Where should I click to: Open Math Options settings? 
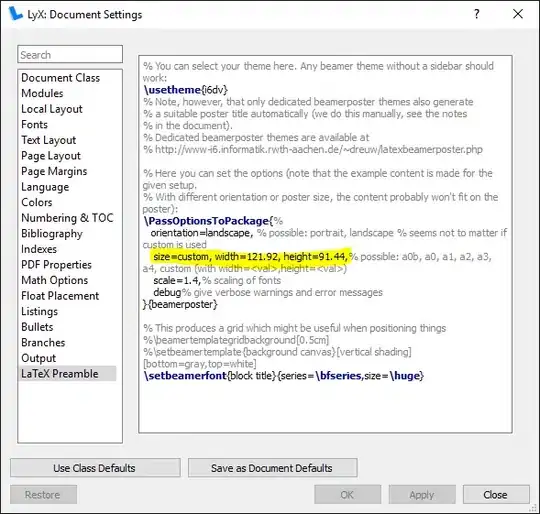tap(55, 280)
